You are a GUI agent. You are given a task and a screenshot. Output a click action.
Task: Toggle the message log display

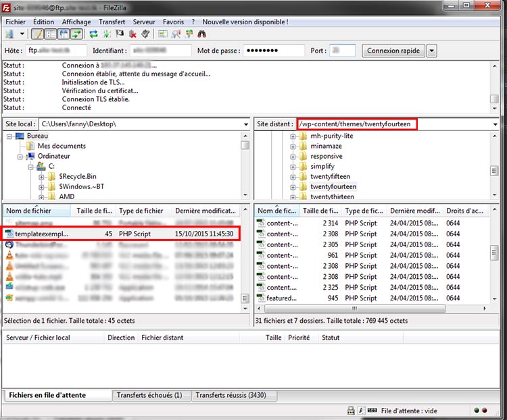(x=38, y=34)
